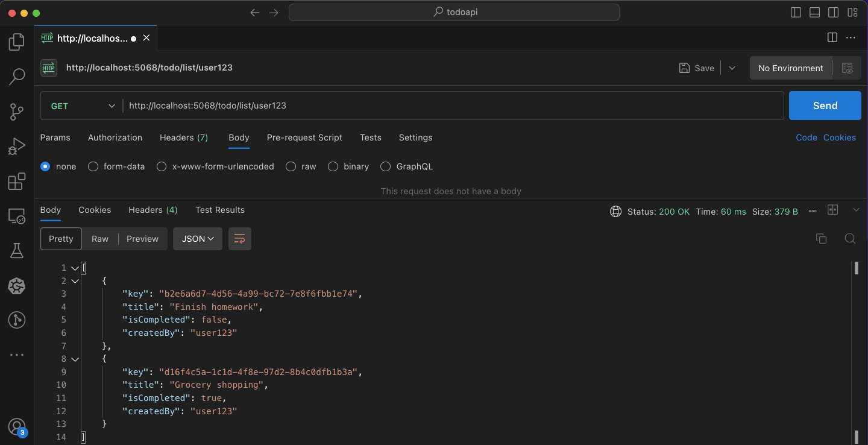Toggle bottom panel layout icon

[815, 13]
